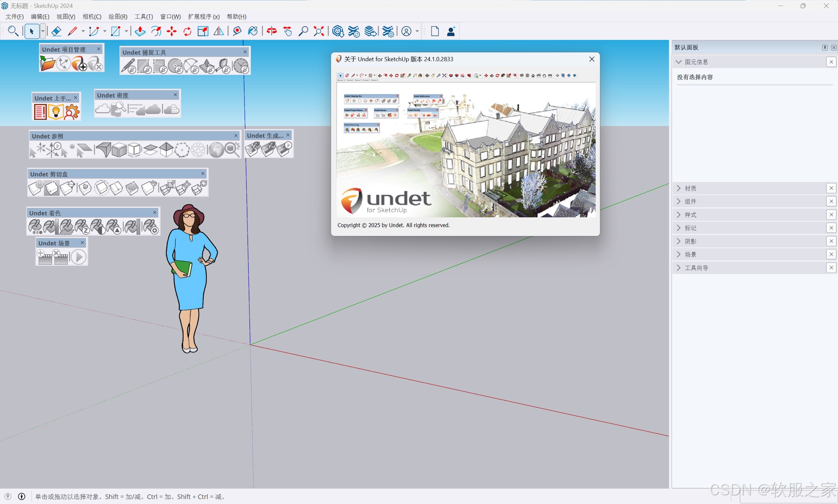This screenshot has width=838, height=504.
Task: Close the Undet 参照 toolbar
Action: click(x=236, y=135)
